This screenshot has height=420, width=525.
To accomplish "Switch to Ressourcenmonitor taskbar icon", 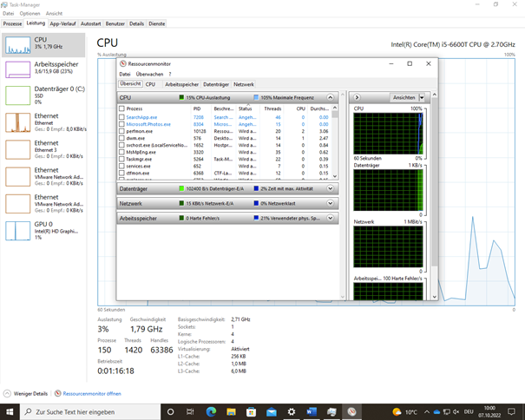I will (351, 411).
